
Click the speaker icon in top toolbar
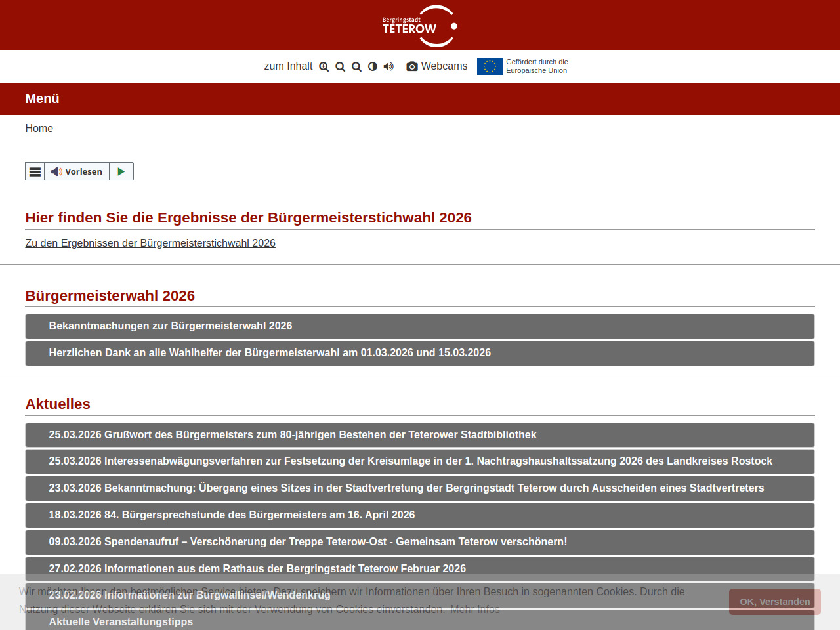tap(388, 66)
